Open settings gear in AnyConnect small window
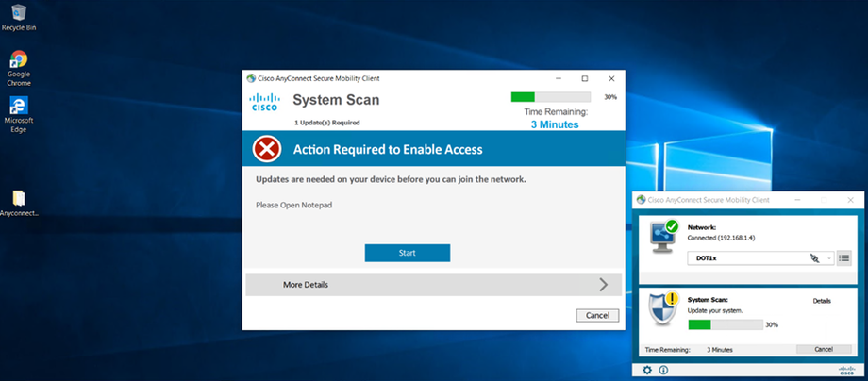The height and width of the screenshot is (381, 868). pyautogui.click(x=647, y=370)
